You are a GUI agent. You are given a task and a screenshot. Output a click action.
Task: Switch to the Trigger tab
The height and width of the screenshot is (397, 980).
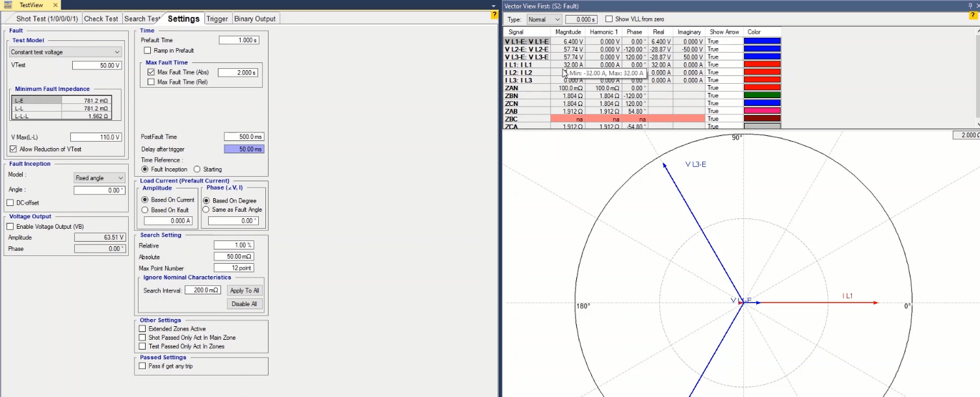(217, 19)
